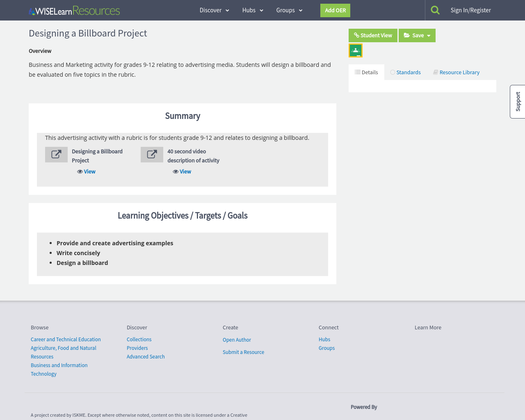Image resolution: width=525 pixels, height=420 pixels.
Task: Switch to the Standards tab
Action: click(x=405, y=72)
